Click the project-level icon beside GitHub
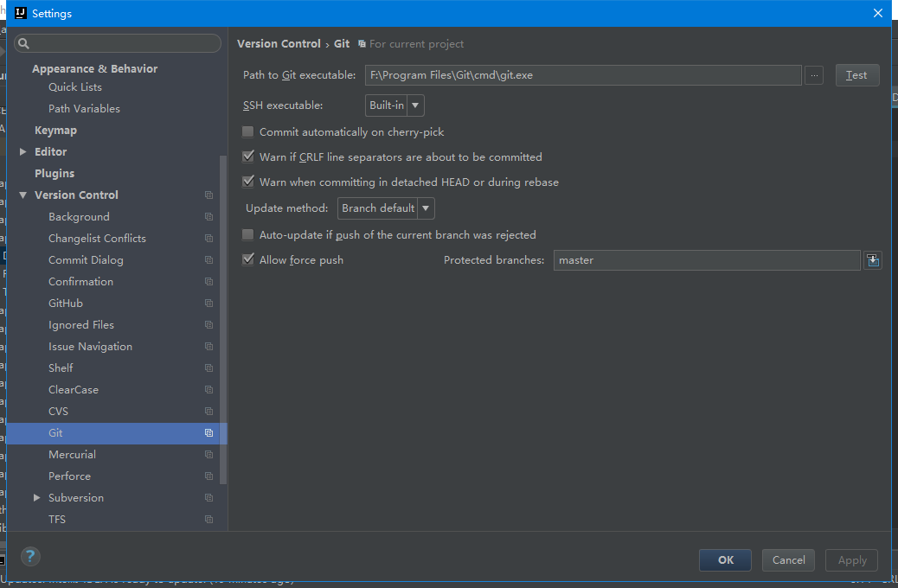898x588 pixels. pyautogui.click(x=209, y=304)
